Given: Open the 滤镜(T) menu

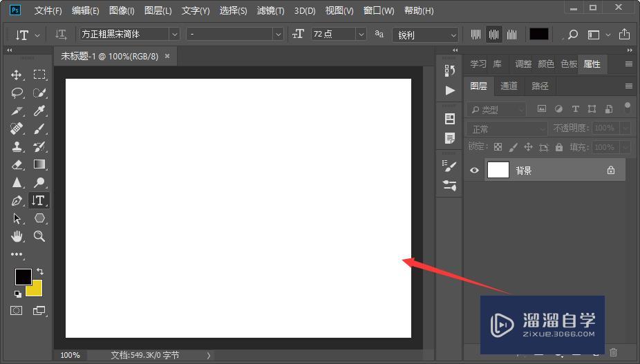Looking at the screenshot, I should (x=271, y=10).
